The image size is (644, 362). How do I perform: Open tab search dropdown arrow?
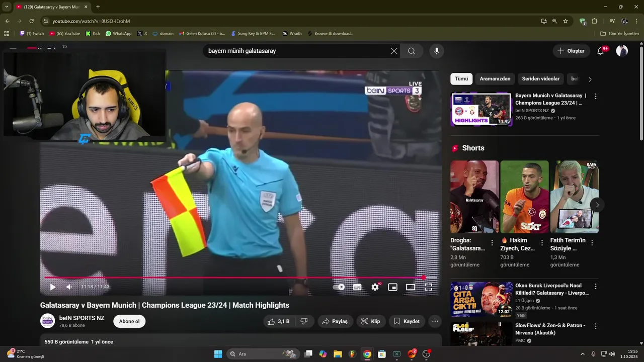point(7,7)
